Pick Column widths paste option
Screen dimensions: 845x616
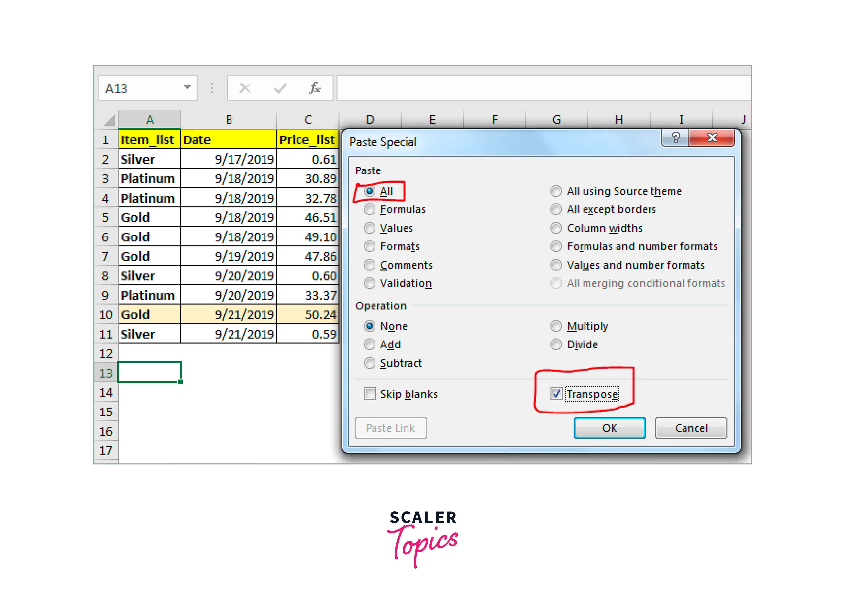pos(556,228)
